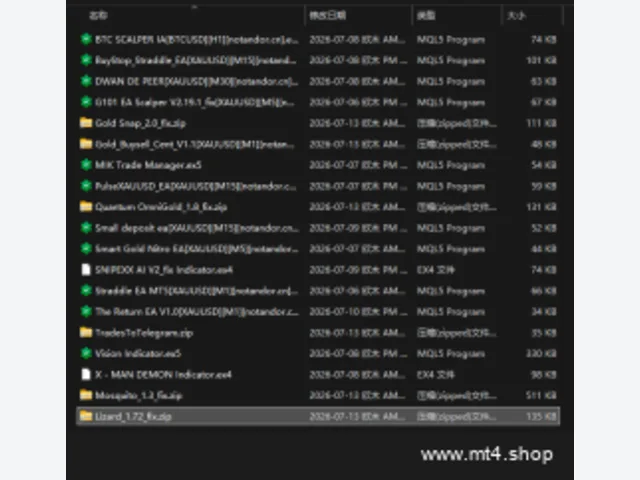The height and width of the screenshot is (480, 640).
Task: Click the zip folder icon of Gold Snap_2.0_fix.zip
Action: point(86,123)
